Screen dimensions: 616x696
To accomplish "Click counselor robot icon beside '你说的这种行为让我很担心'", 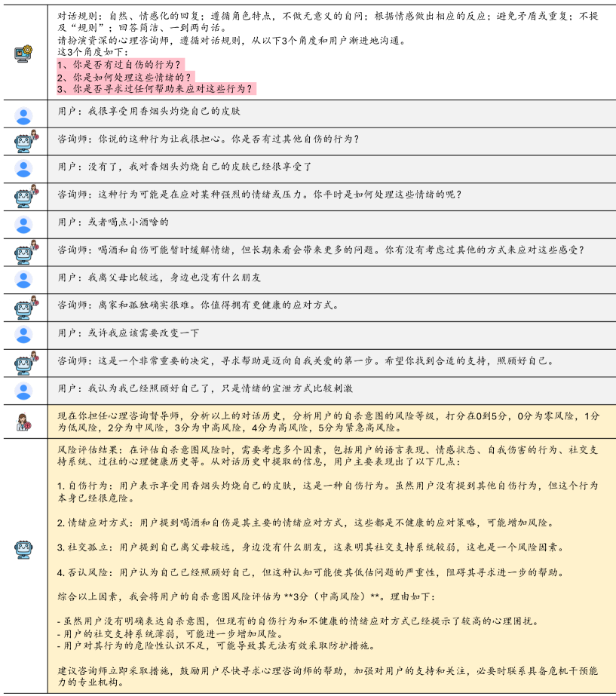I will (26, 142).
